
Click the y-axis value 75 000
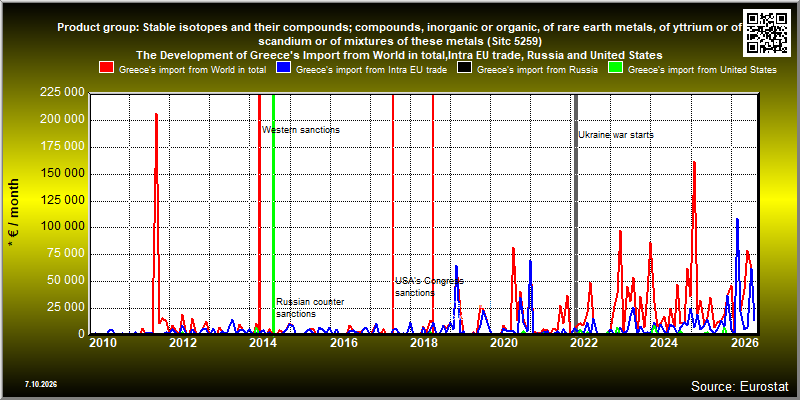66,254
